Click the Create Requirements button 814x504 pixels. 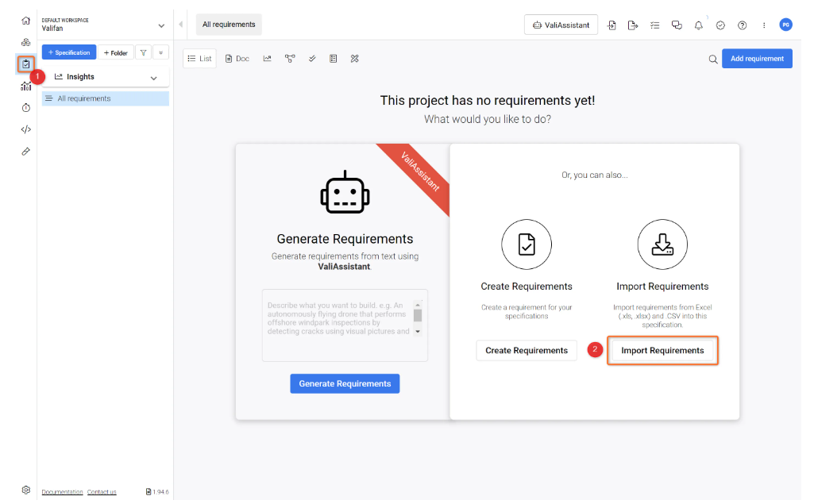click(x=527, y=350)
